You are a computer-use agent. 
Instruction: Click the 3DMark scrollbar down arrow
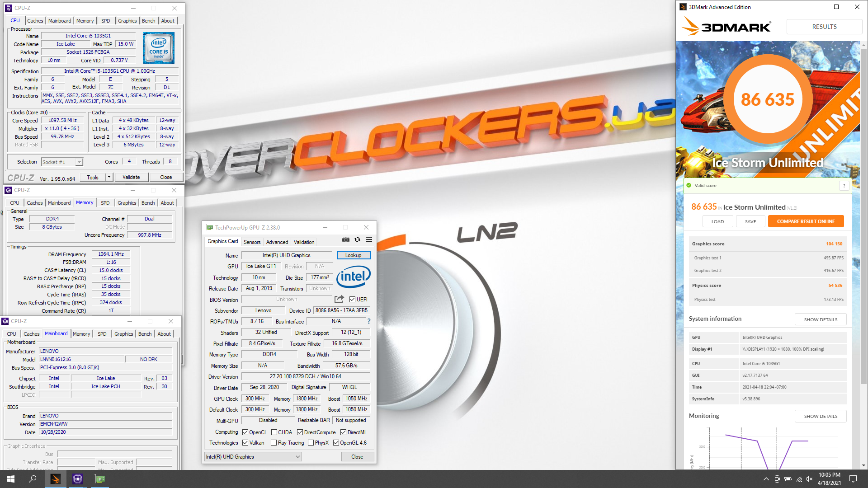click(x=863, y=465)
